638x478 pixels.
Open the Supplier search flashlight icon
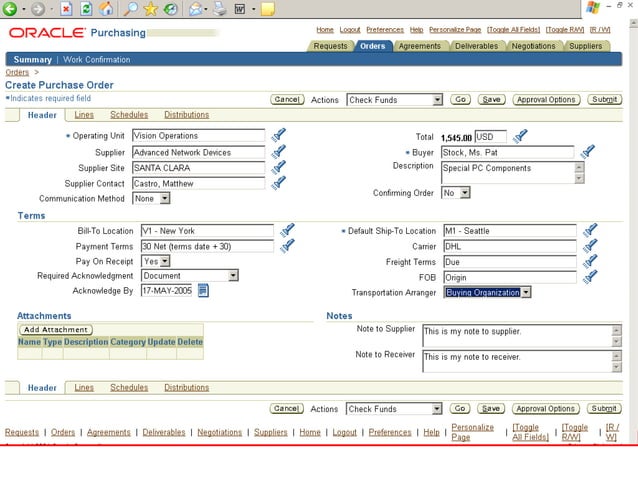coord(279,152)
